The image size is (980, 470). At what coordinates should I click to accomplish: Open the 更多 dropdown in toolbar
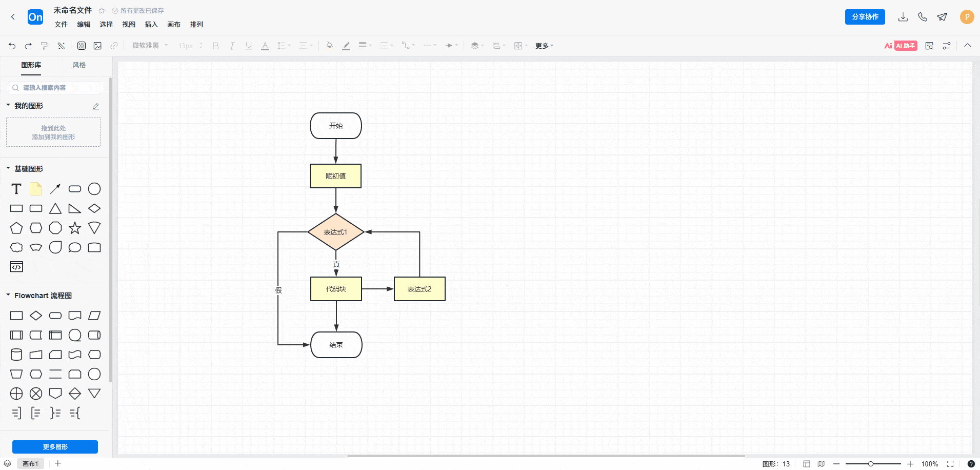click(x=544, y=46)
